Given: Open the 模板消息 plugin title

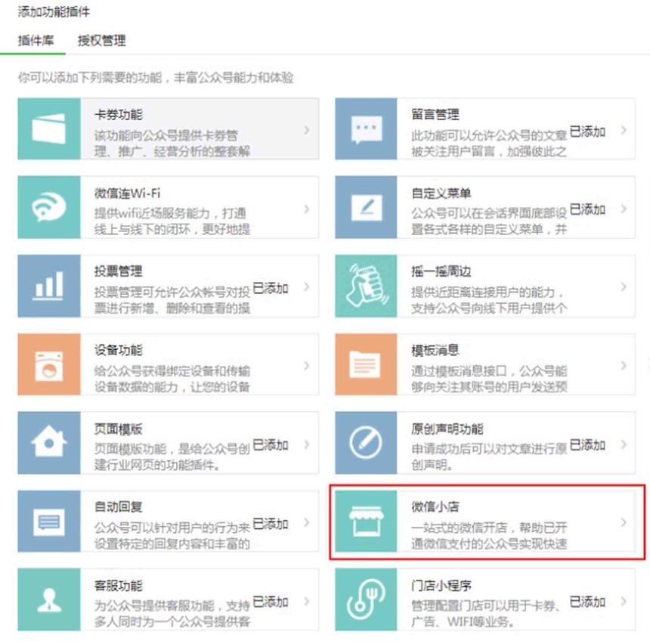Looking at the screenshot, I should pyautogui.click(x=435, y=350).
